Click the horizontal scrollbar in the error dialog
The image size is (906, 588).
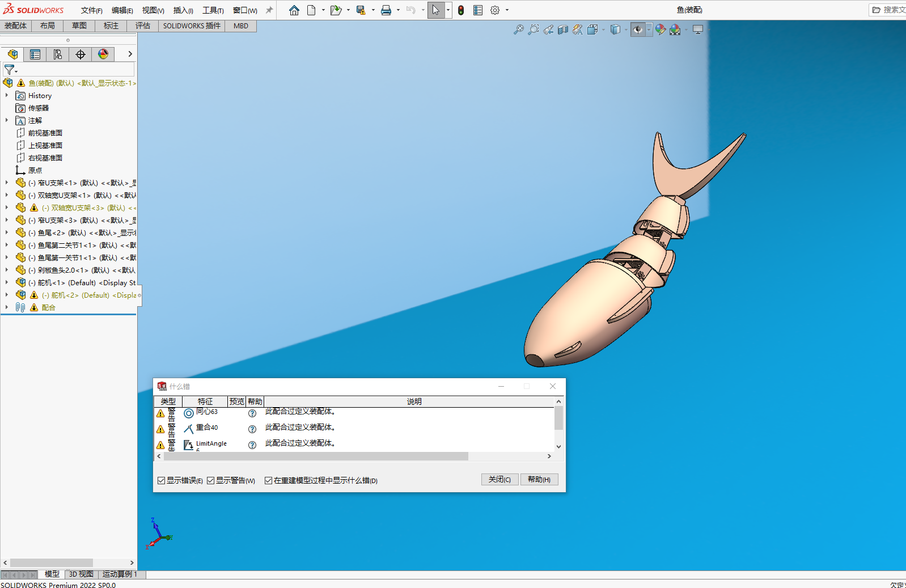tap(316, 456)
